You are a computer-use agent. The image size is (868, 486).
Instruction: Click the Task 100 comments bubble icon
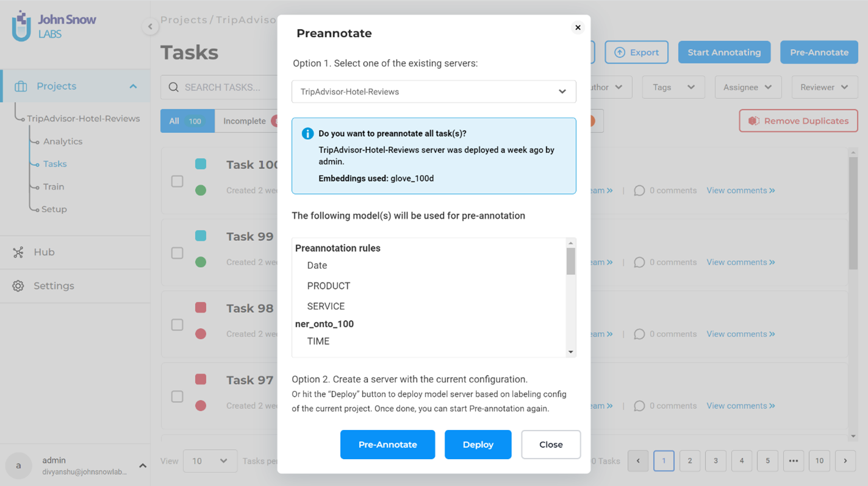(639, 191)
